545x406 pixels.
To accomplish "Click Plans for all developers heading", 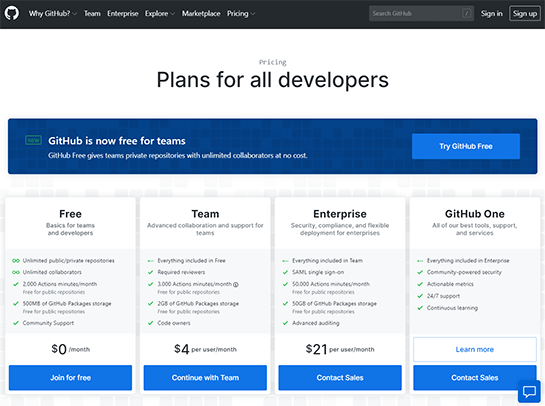I will pyautogui.click(x=272, y=80).
